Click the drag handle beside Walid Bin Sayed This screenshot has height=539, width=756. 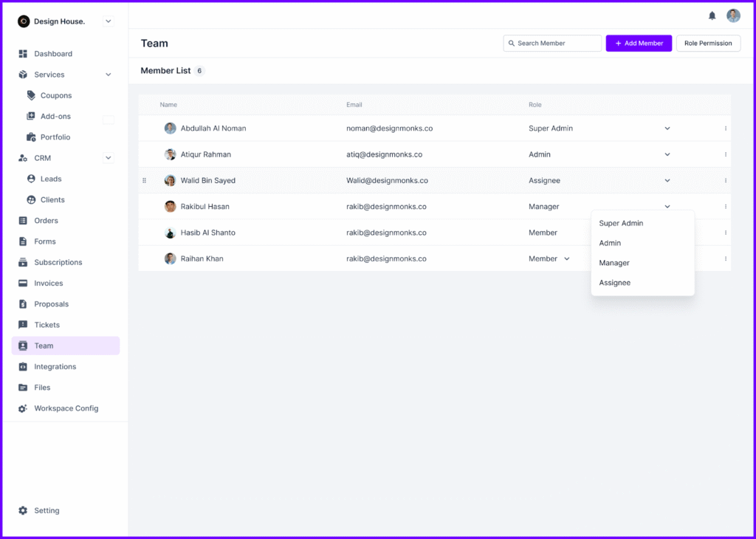click(x=144, y=180)
